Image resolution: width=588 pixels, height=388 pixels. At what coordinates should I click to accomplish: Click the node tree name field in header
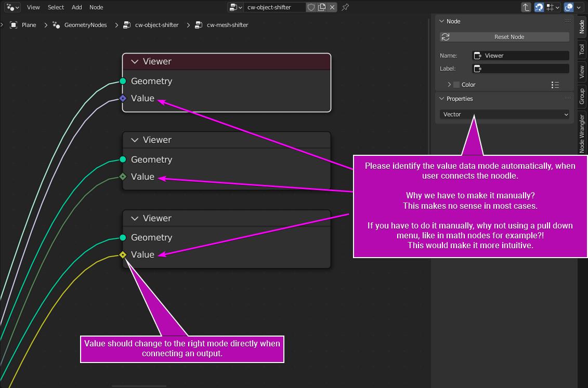pos(275,7)
